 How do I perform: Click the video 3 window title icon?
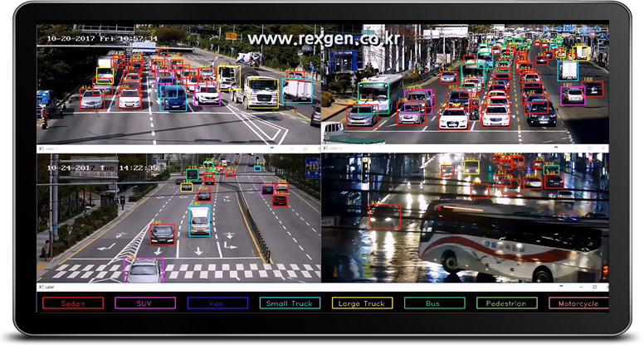[x=325, y=148]
